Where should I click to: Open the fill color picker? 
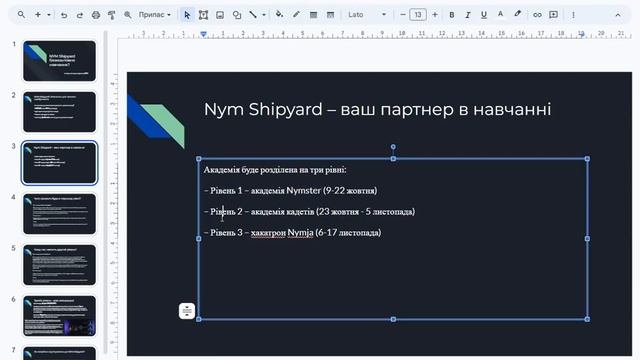point(279,15)
